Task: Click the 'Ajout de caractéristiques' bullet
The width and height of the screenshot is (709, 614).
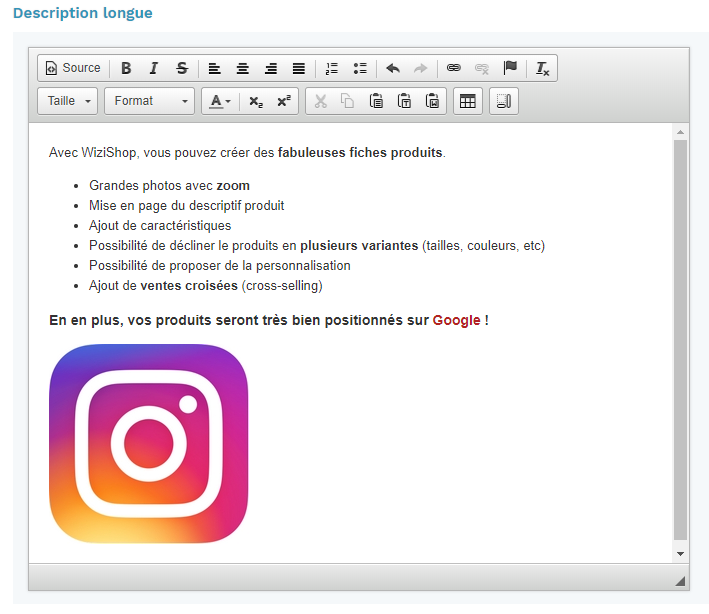Action: (x=160, y=225)
